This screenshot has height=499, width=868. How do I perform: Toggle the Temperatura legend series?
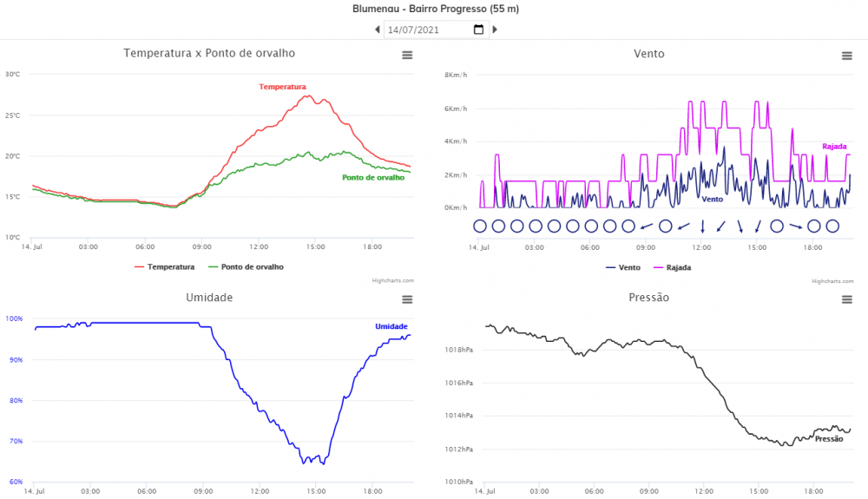pos(164,266)
